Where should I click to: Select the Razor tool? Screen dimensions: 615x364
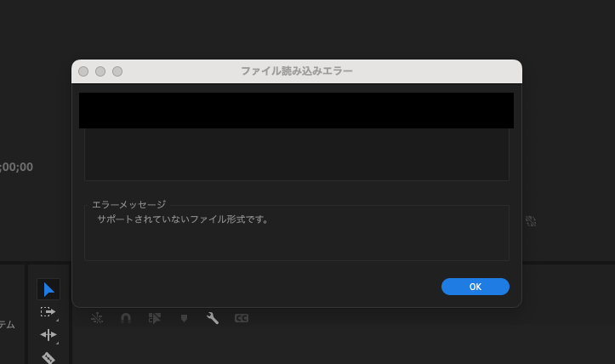tap(48, 357)
